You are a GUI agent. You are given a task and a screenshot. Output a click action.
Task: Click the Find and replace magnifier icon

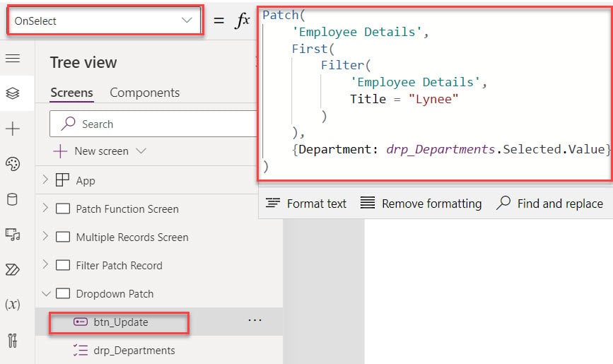[x=503, y=203]
